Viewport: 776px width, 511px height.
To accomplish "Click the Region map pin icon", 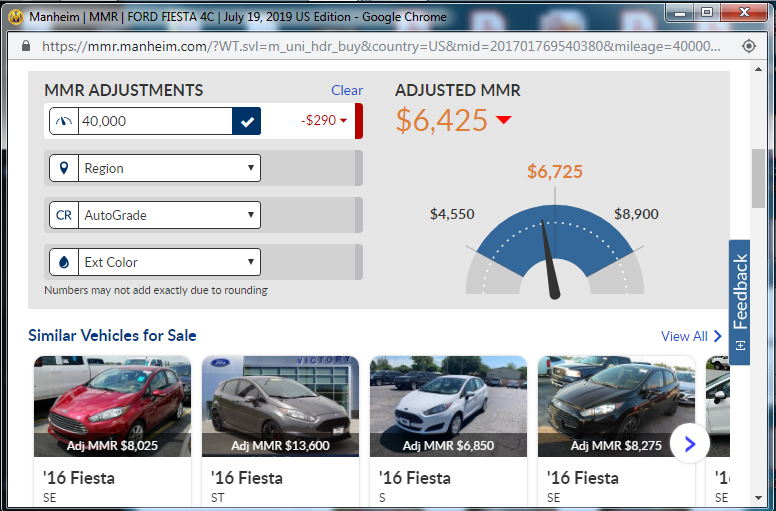I will tap(64, 168).
